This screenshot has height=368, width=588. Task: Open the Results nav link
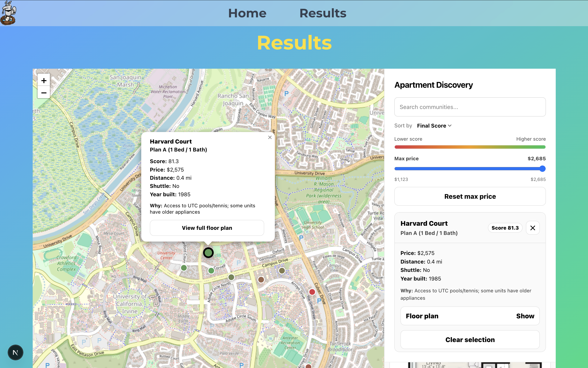[323, 13]
